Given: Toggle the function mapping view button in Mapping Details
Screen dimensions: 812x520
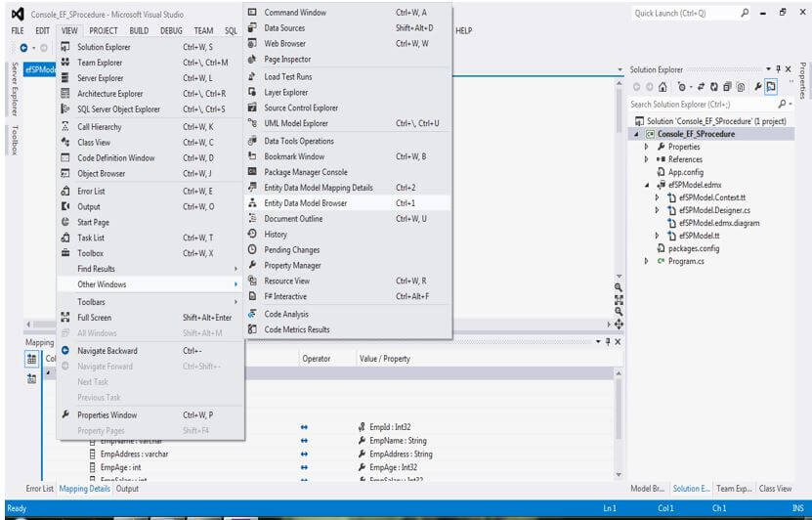Looking at the screenshot, I should 31,378.
